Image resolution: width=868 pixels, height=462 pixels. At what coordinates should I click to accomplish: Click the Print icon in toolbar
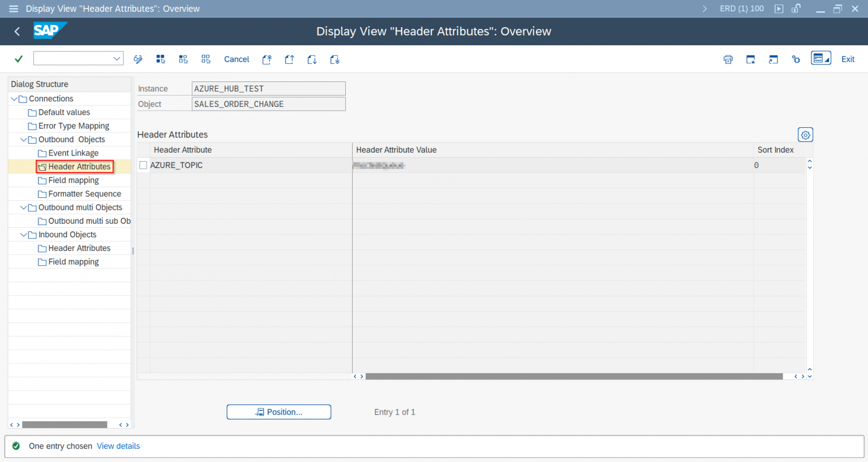click(728, 59)
